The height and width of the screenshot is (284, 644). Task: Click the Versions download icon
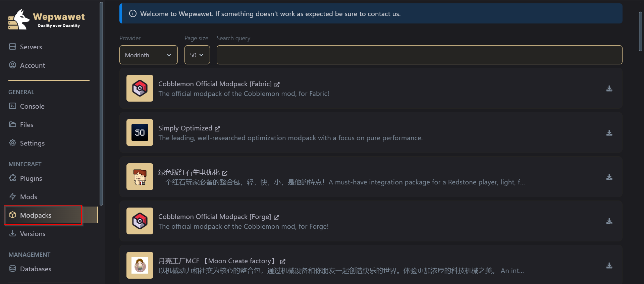[12, 233]
